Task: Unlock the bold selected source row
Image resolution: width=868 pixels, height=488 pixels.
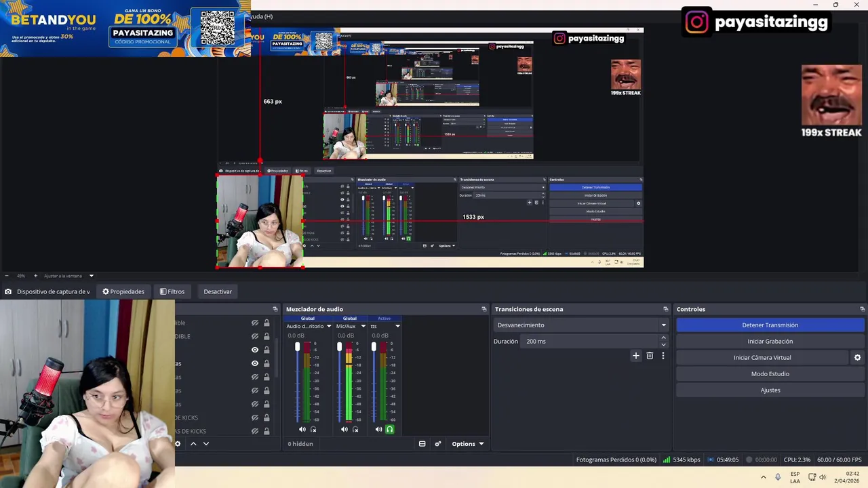Action: pos(267,363)
